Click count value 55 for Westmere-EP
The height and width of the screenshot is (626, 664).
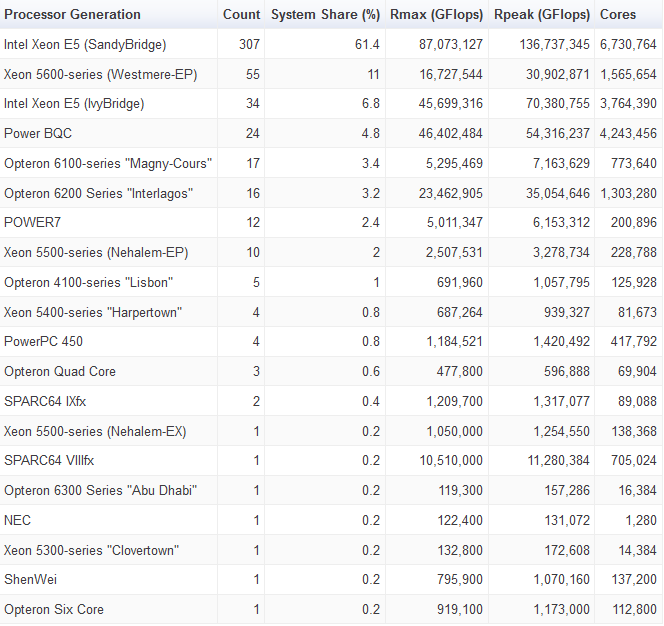tap(253, 75)
